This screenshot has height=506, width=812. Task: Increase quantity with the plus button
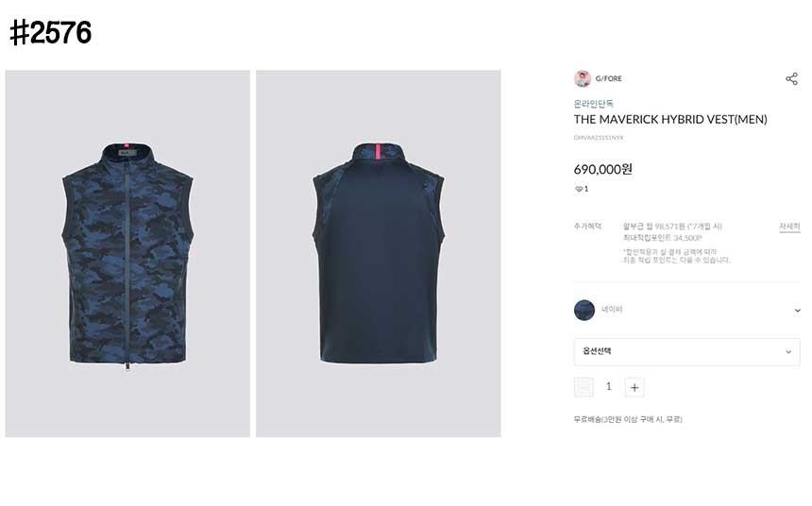(634, 387)
